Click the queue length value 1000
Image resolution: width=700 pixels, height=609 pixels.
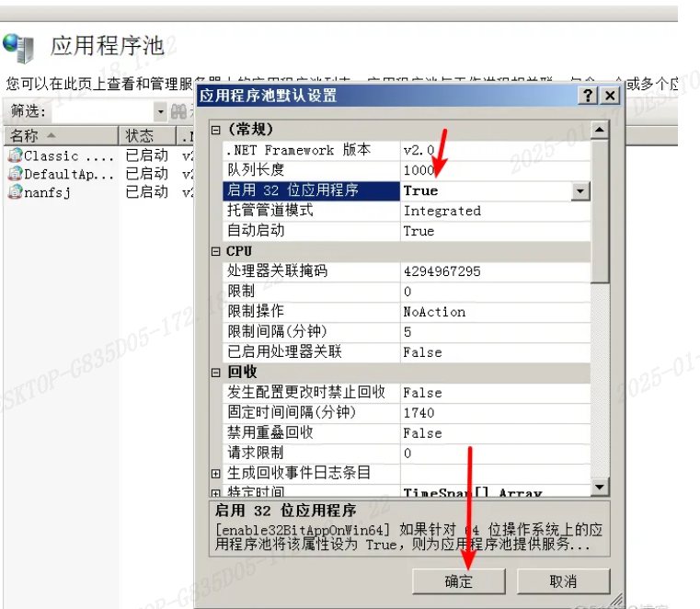[419, 170]
